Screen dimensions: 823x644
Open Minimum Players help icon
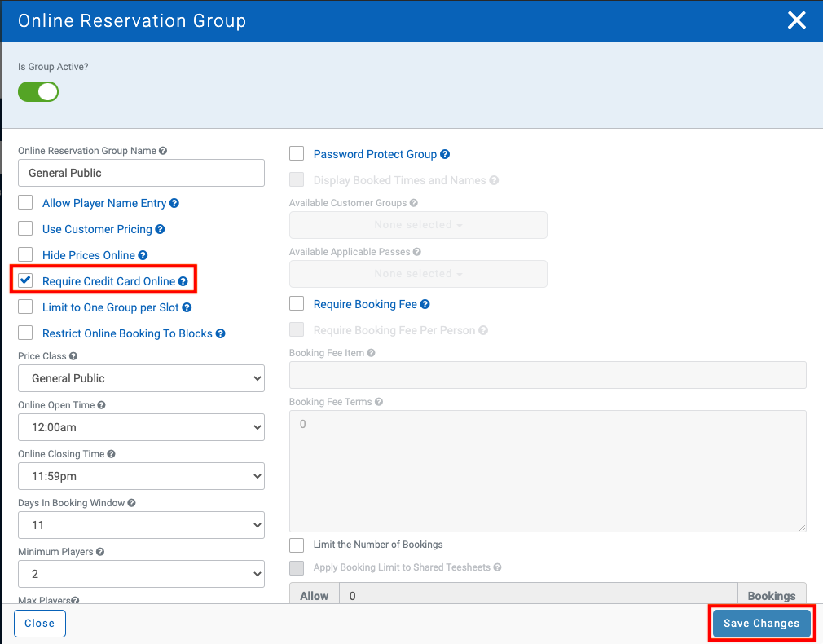coord(99,552)
